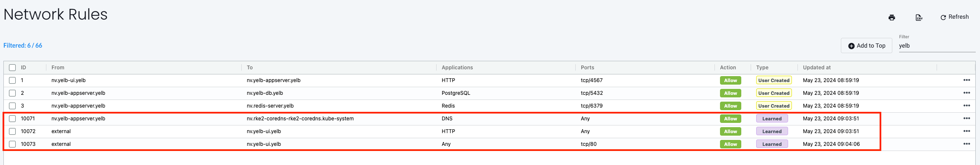The height and width of the screenshot is (165, 980).
Task: Sort by the Action column header
Action: pos(728,68)
